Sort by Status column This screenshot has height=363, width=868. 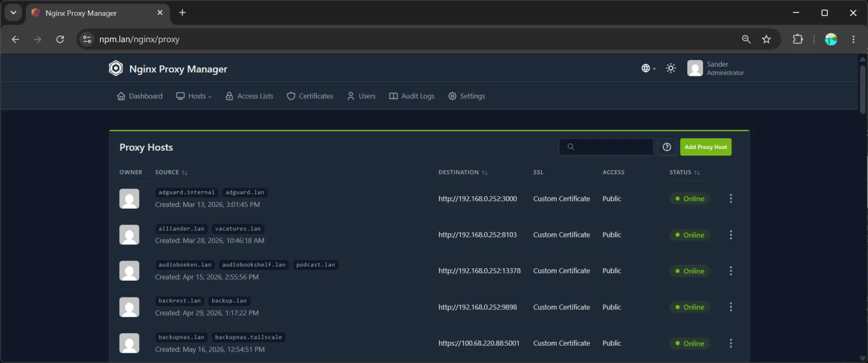[x=685, y=172]
